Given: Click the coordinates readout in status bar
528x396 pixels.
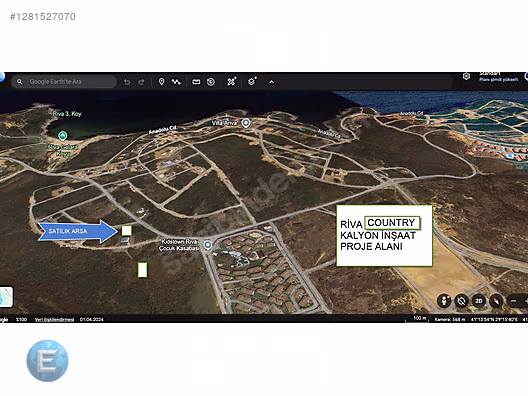Looking at the screenshot, I should [494, 319].
